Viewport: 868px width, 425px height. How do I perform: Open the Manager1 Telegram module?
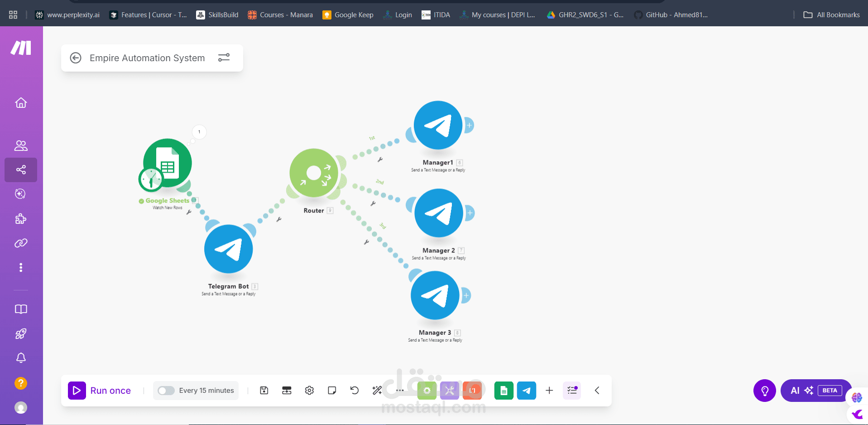tap(438, 125)
